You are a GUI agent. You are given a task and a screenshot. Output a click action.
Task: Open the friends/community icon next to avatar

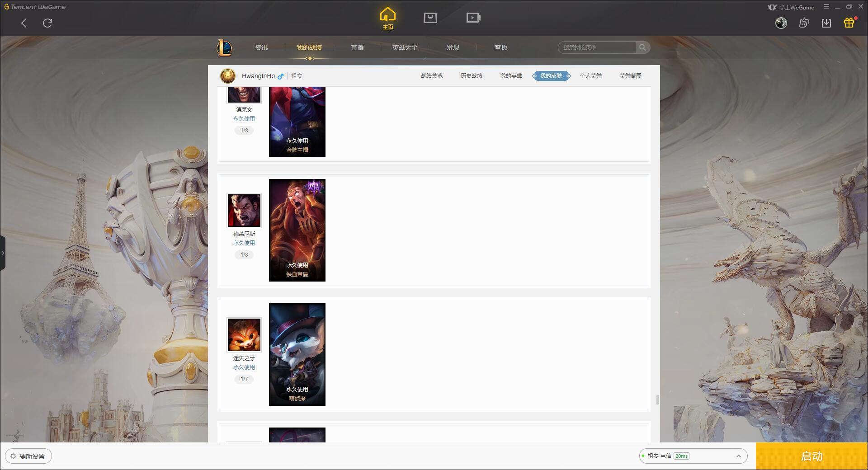click(804, 23)
